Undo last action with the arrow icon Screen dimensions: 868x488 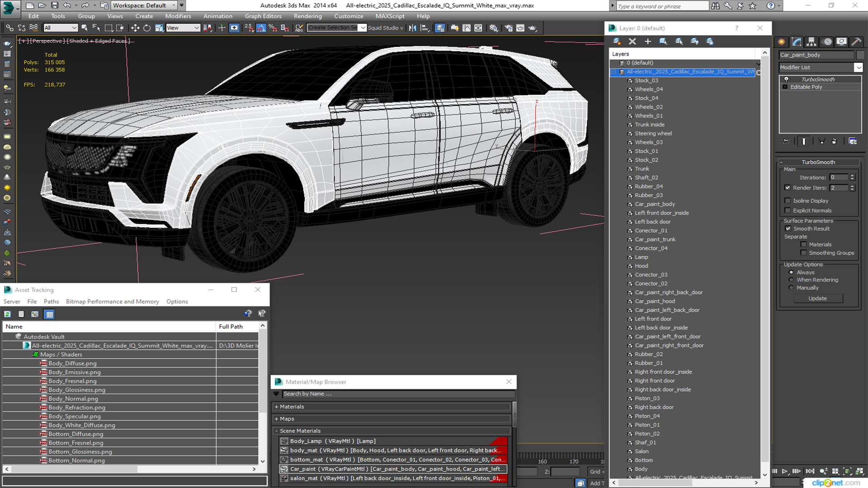click(x=67, y=5)
